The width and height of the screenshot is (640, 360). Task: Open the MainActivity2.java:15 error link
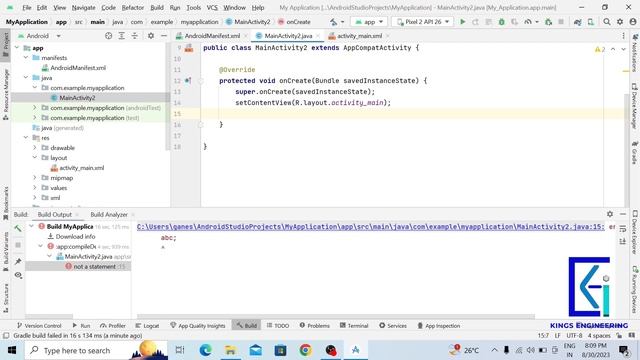pos(371,227)
